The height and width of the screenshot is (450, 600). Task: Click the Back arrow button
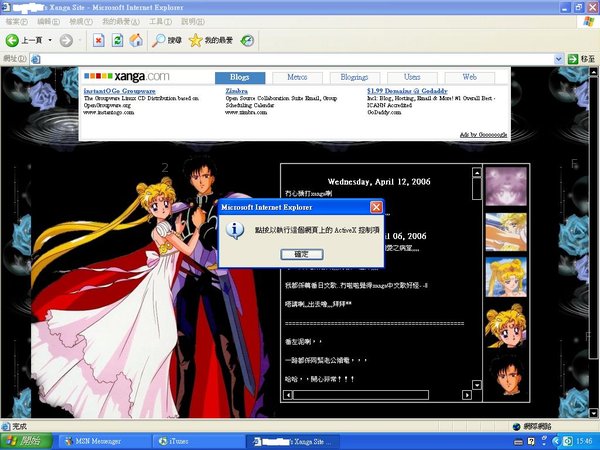12,40
